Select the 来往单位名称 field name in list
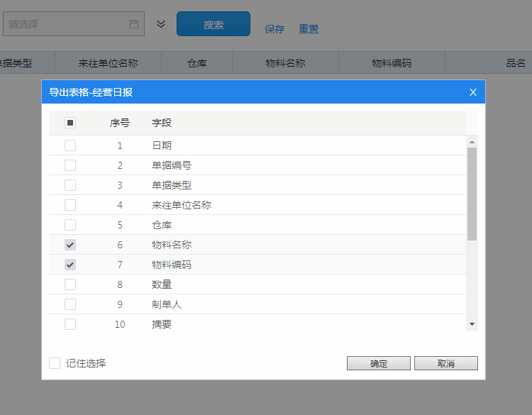 (182, 205)
